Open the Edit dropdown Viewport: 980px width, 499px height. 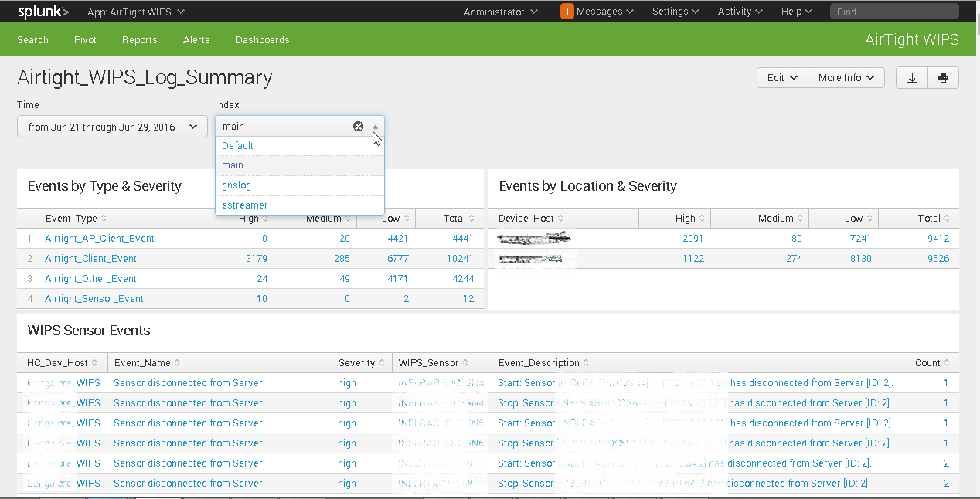[781, 77]
